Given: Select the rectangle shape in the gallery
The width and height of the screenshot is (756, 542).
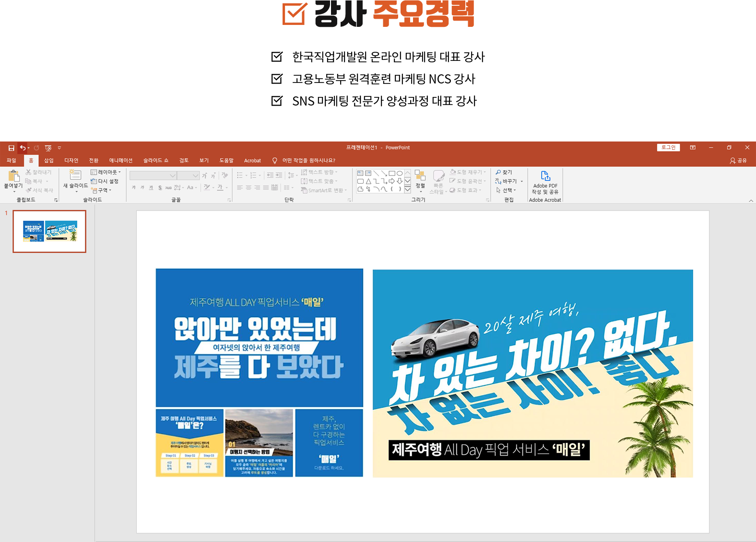Looking at the screenshot, I should click(x=392, y=173).
